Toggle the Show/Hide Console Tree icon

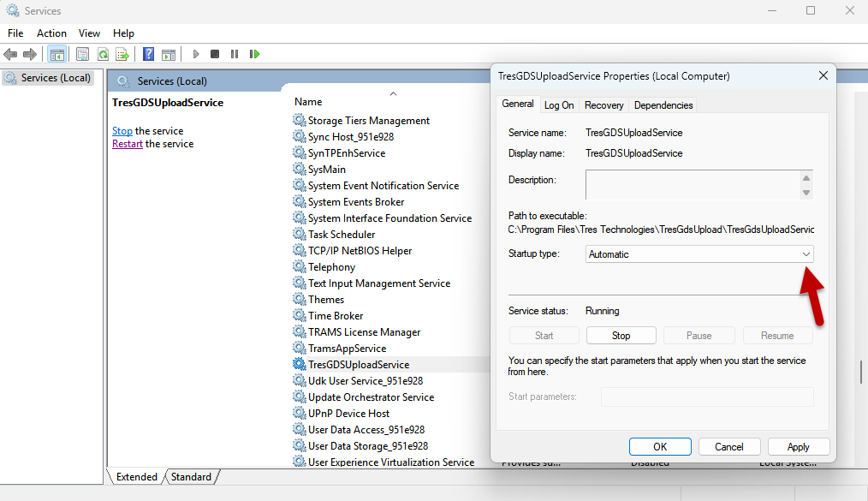click(x=56, y=53)
